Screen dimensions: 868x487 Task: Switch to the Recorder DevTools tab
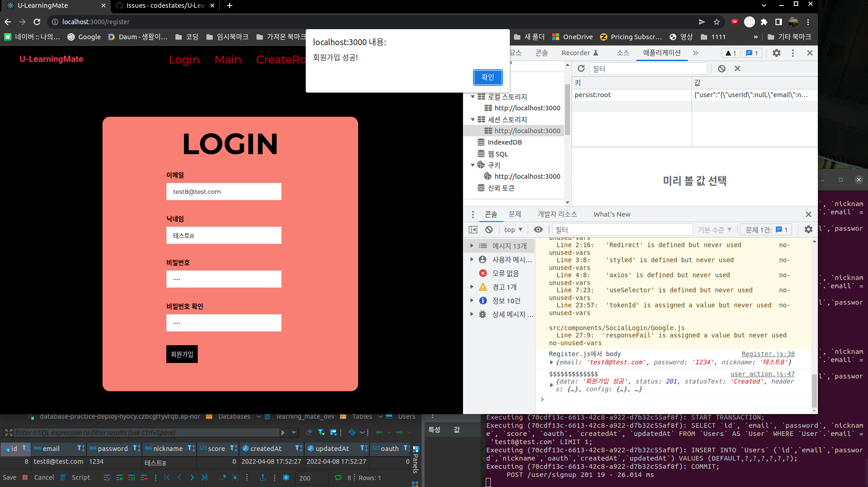pyautogui.click(x=580, y=53)
